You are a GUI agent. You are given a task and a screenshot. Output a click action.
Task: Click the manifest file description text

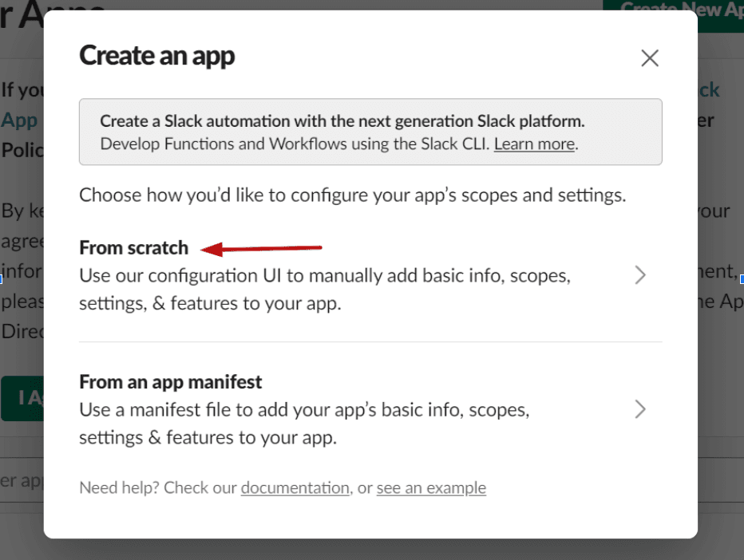pos(304,424)
